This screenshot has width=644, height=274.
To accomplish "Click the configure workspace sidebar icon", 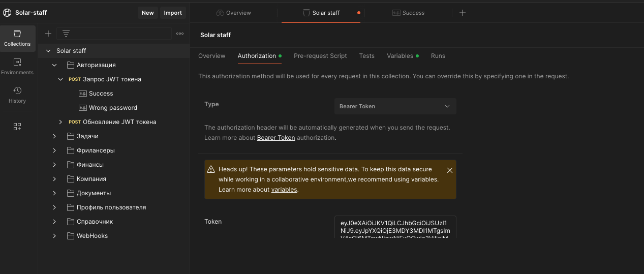I will tap(17, 127).
